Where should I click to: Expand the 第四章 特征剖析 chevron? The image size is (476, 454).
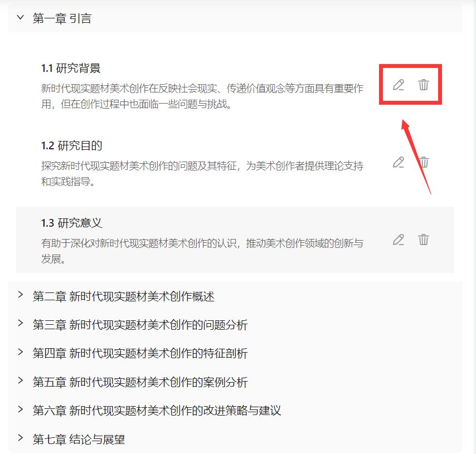coord(20,352)
